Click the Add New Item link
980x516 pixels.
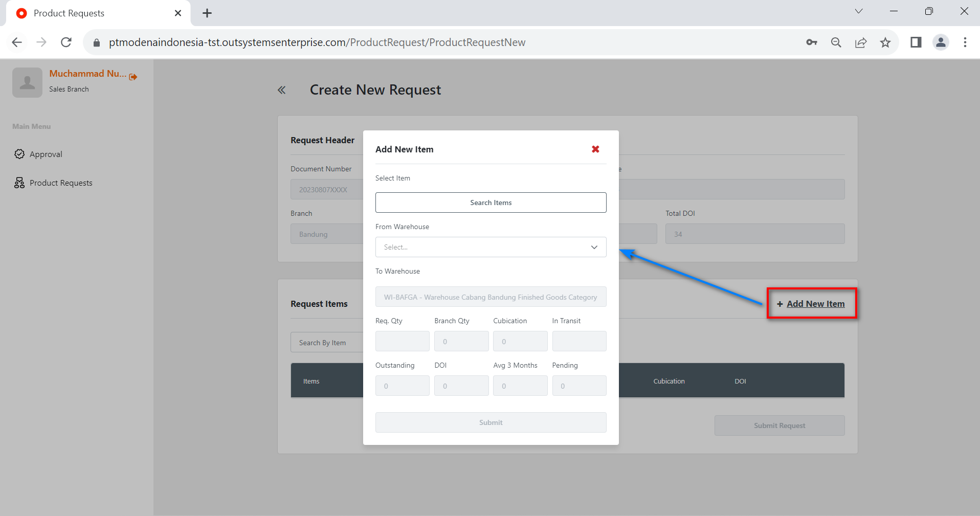[x=815, y=304]
